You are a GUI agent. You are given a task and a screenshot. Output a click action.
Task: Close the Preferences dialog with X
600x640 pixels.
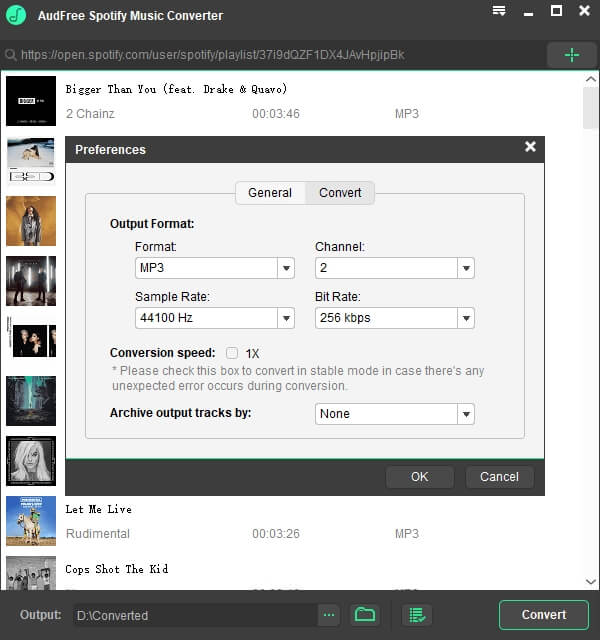point(530,147)
